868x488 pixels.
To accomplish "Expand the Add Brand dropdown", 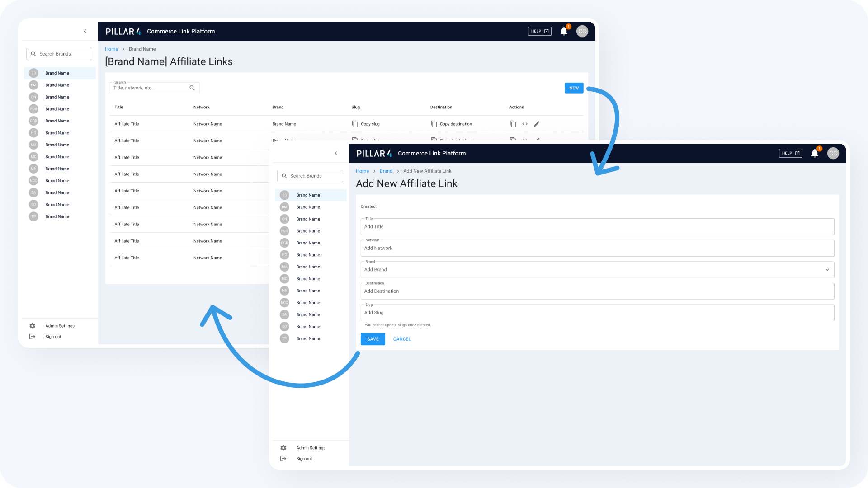I will coord(827,270).
